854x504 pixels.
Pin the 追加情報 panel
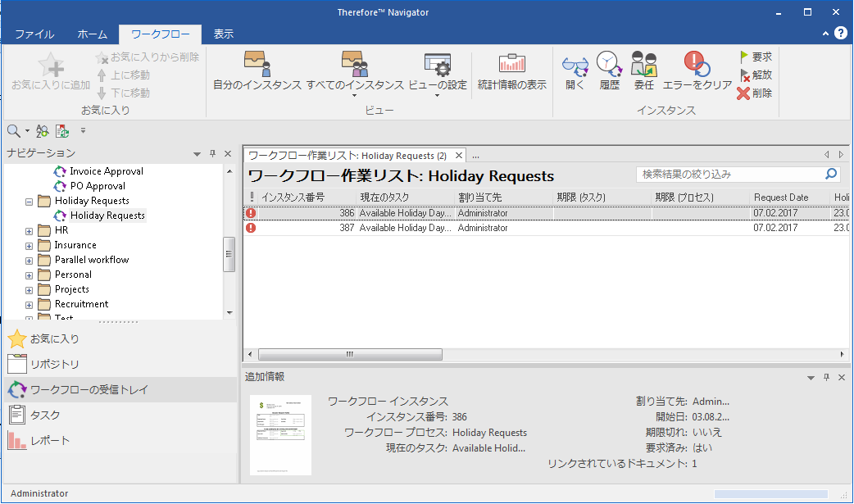click(826, 377)
